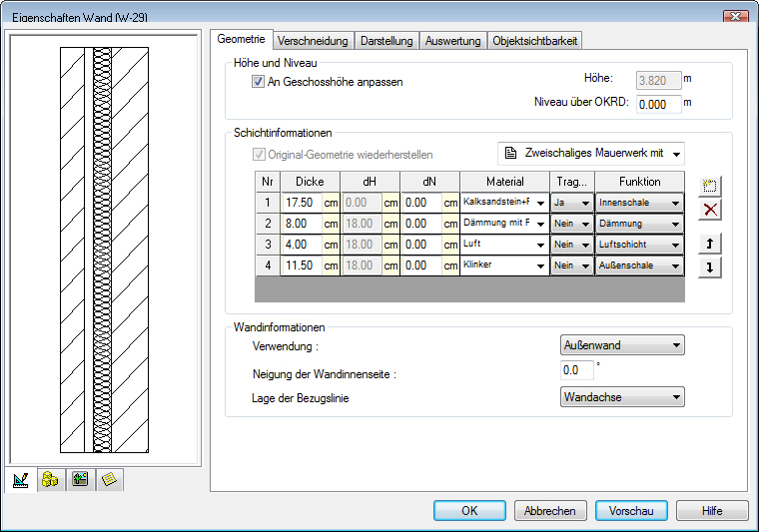Click the document icon in layer template dropdown
759x532 pixels.
coord(510,154)
